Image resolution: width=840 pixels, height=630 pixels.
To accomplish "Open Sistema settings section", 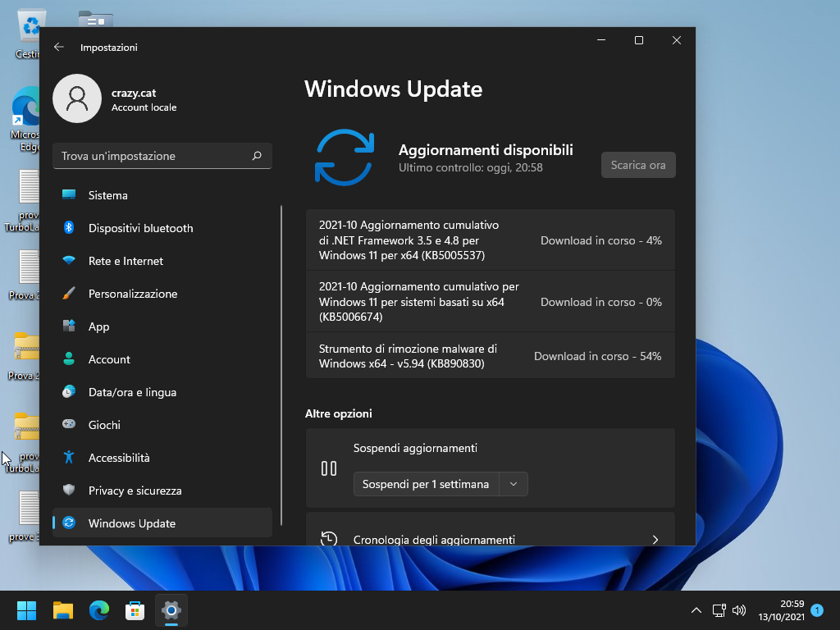I will click(x=162, y=195).
